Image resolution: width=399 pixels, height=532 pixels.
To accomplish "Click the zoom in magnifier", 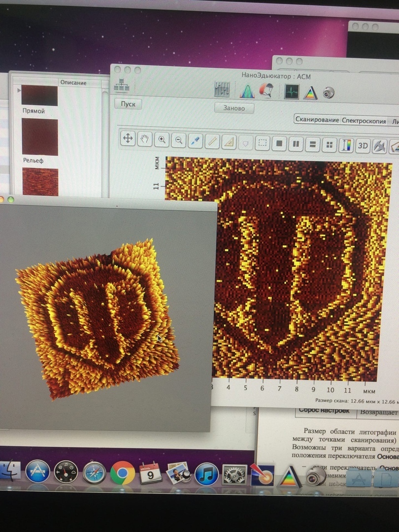I will coord(162,140).
